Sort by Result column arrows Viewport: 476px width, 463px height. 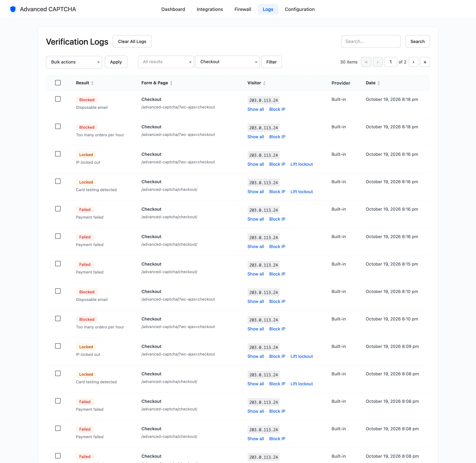(x=92, y=83)
